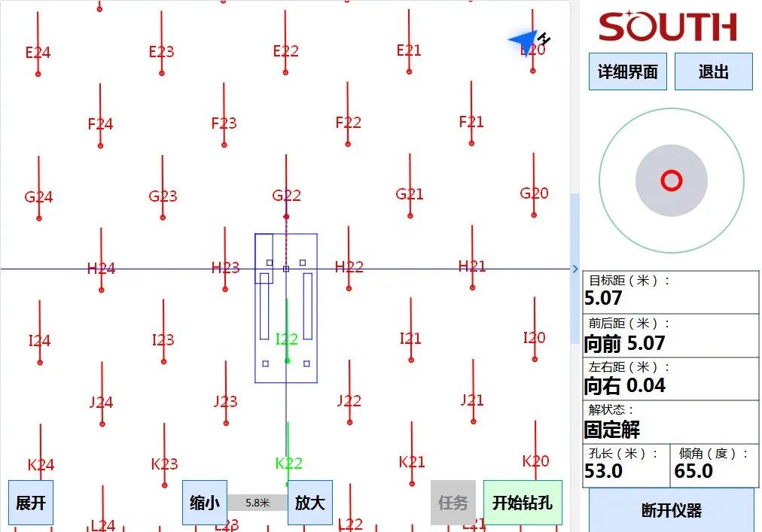Zoom in using the 放大 button

coord(309,503)
